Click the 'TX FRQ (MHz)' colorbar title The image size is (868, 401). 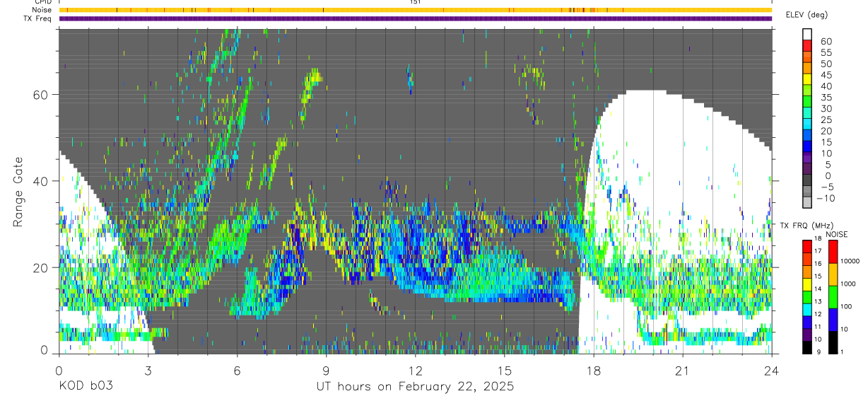click(807, 226)
